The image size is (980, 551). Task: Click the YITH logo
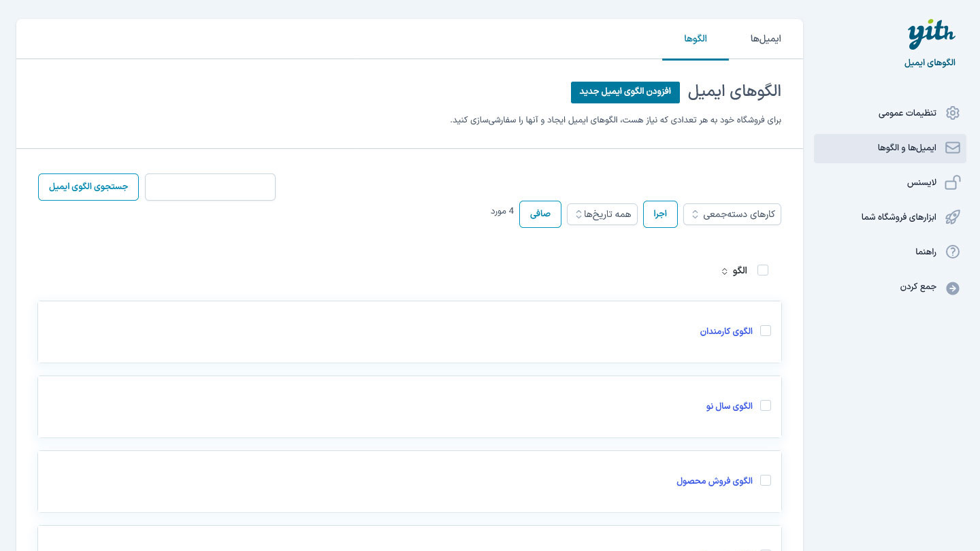click(931, 35)
